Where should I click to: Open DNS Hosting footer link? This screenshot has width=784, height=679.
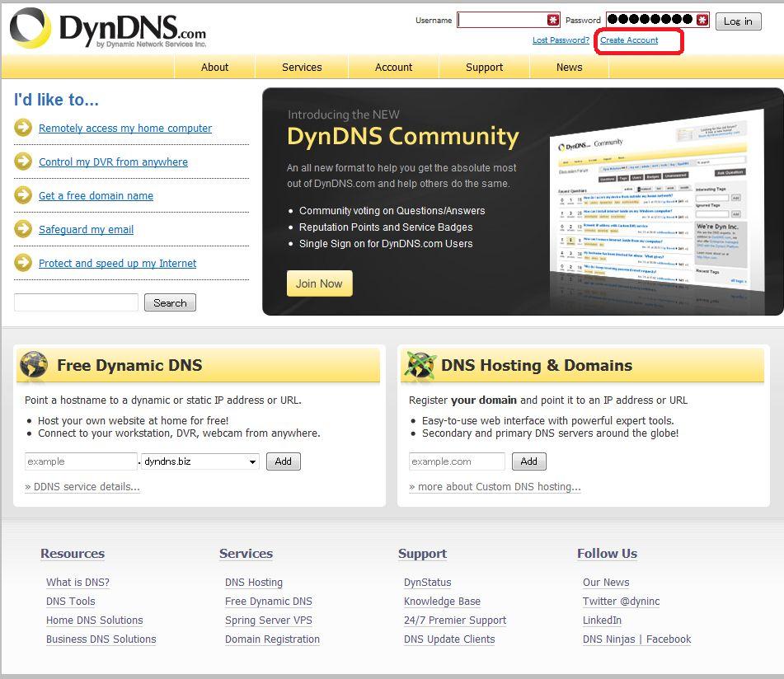[253, 582]
